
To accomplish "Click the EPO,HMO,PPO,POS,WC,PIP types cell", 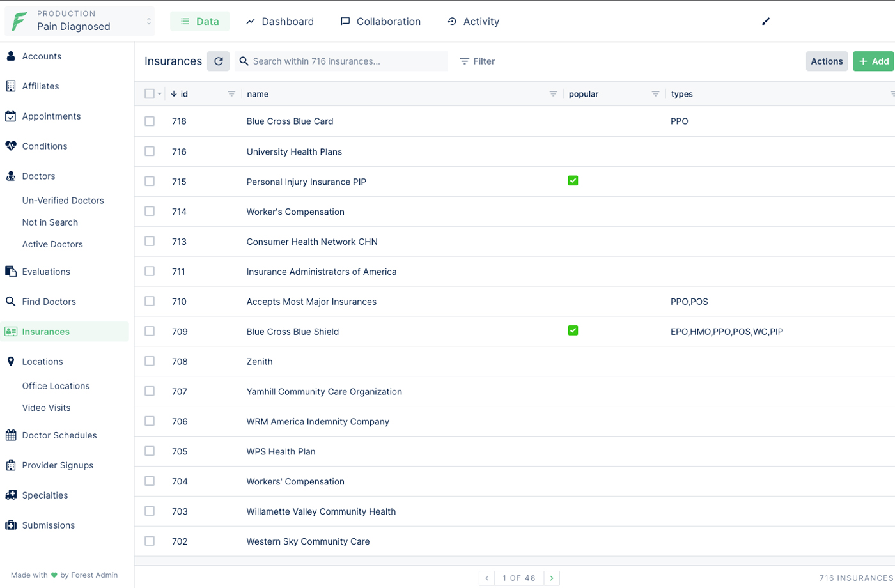I will click(x=727, y=332).
